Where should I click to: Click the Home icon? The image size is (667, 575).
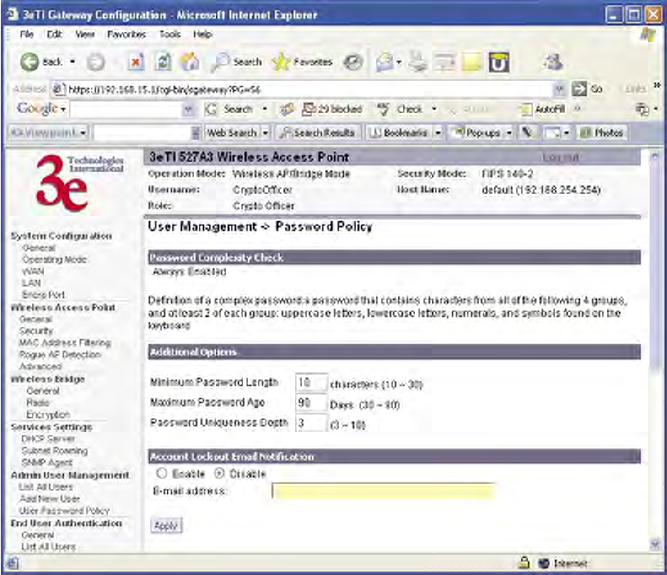click(190, 62)
